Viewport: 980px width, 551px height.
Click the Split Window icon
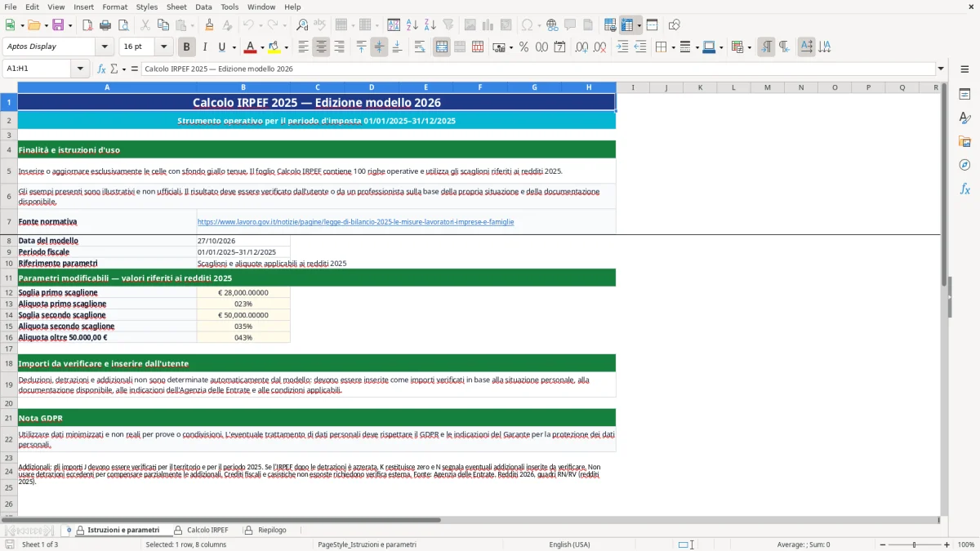(x=652, y=25)
